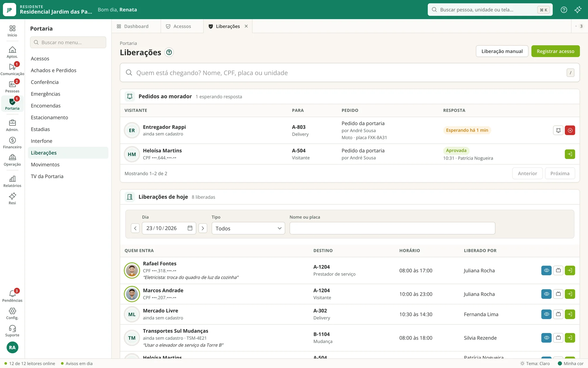
Task: Focus the Quem está chegando search field
Action: coord(350,73)
